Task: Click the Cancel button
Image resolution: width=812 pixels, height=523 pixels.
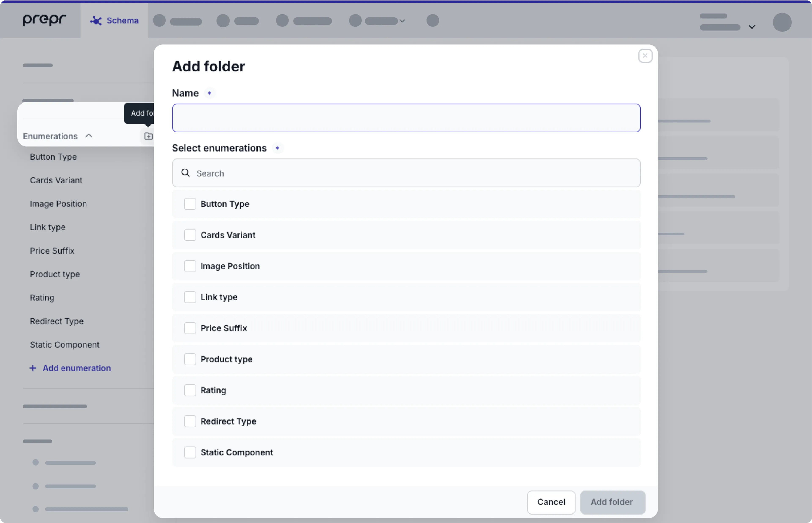Action: tap(551, 502)
